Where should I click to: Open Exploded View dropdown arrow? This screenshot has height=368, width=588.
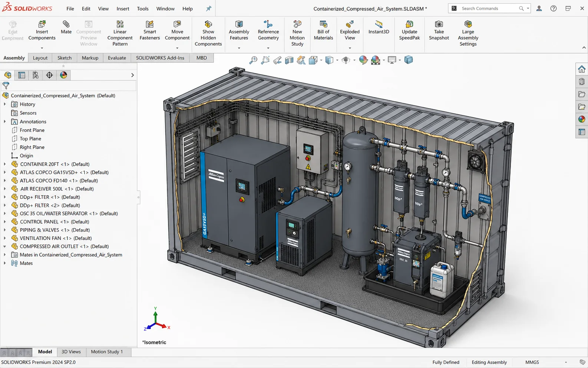pyautogui.click(x=350, y=48)
